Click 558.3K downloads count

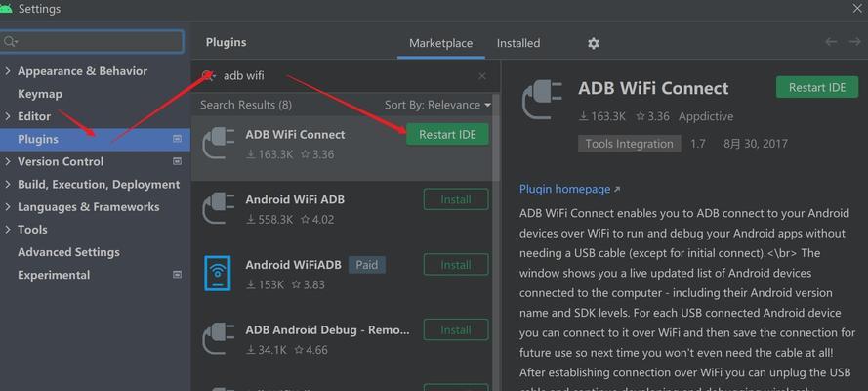[x=269, y=220]
